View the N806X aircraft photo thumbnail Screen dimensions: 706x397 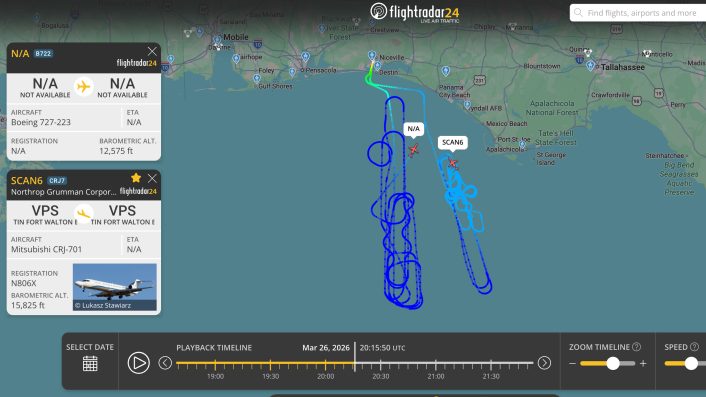(x=115, y=287)
